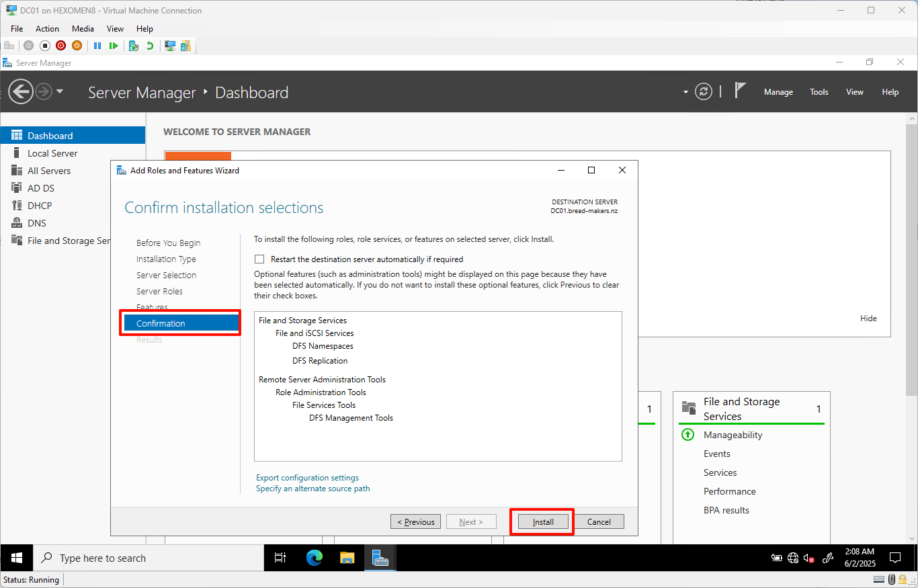918x588 pixels.
Task: Pause the virtual machine using the pause icon
Action: (98, 46)
